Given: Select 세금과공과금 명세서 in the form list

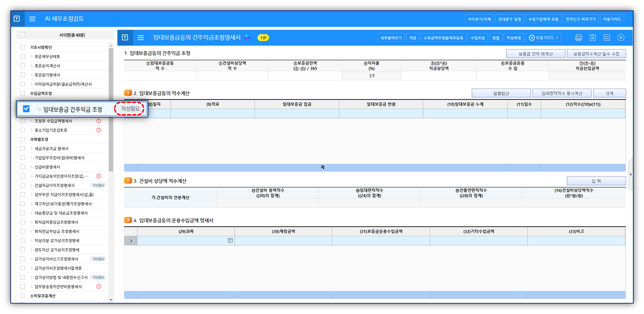Looking at the screenshot, I should 51,148.
